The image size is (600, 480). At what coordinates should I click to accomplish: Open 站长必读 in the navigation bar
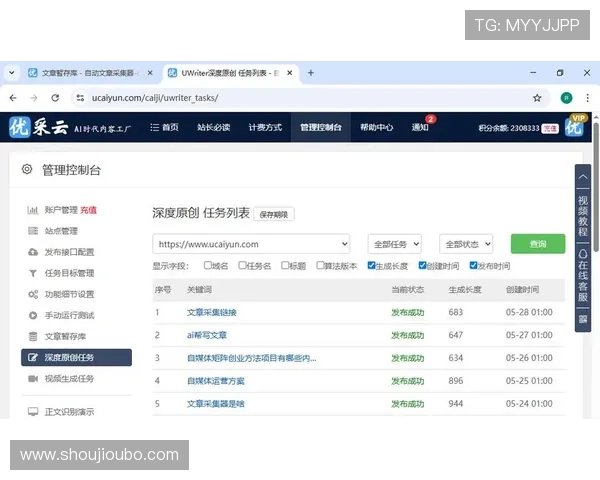pyautogui.click(x=214, y=127)
